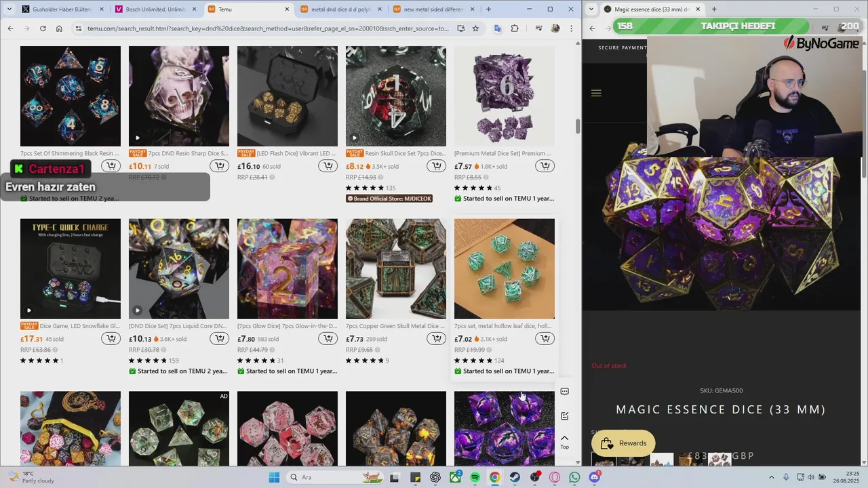868x488 pixels.
Task: Open '[DND Dice Set] 7pcs Liquid Core' title
Action: coord(178,326)
